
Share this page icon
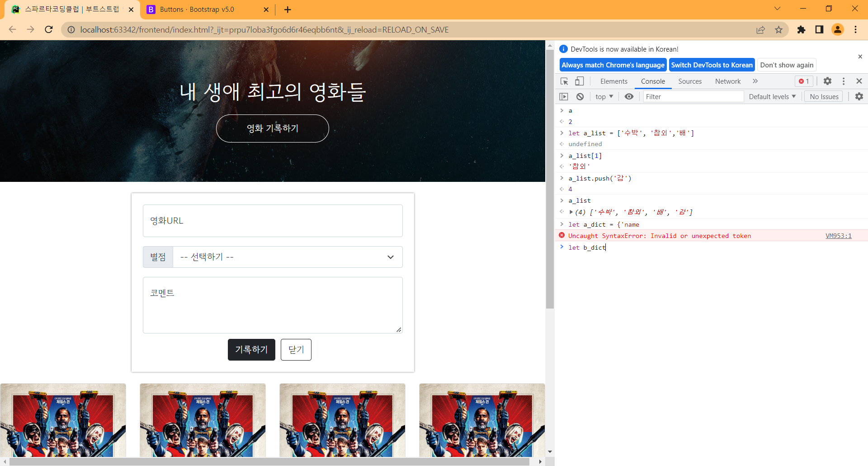[760, 29]
